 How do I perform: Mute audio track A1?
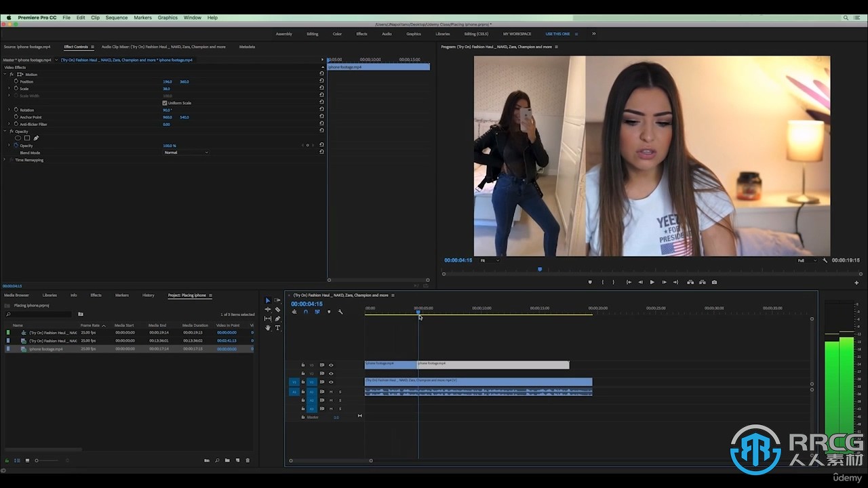331,392
